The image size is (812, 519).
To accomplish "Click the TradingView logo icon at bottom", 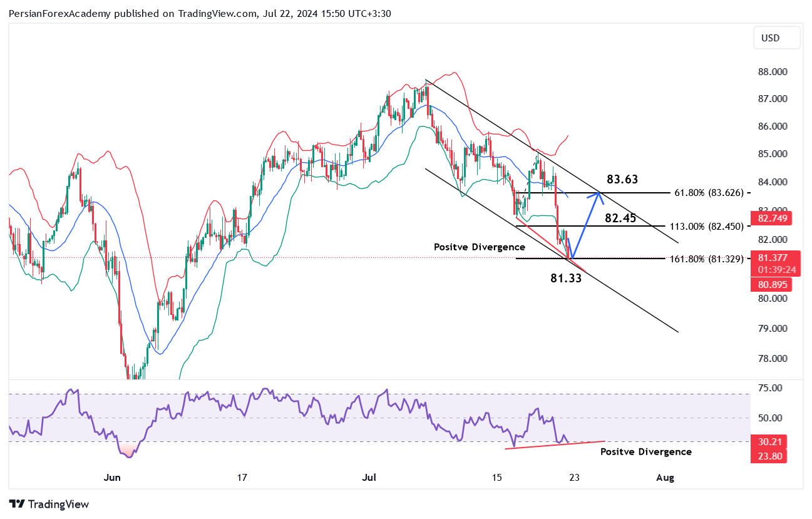I will pos(17,504).
